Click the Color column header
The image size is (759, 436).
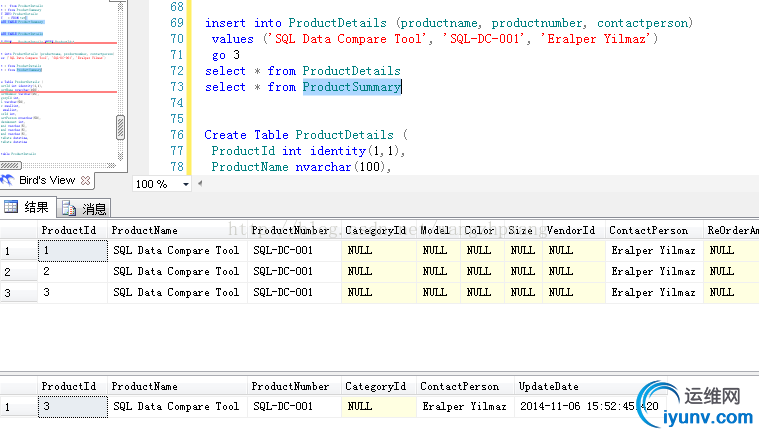(482, 230)
